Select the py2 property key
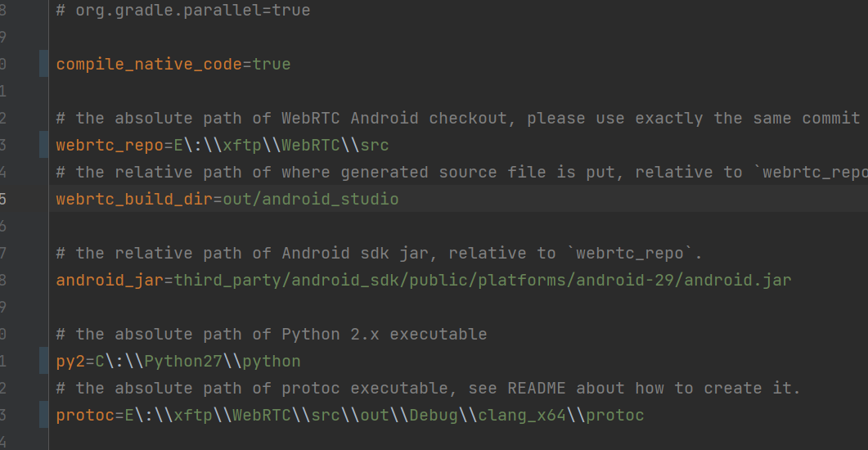The image size is (868, 450). pyautogui.click(x=70, y=362)
